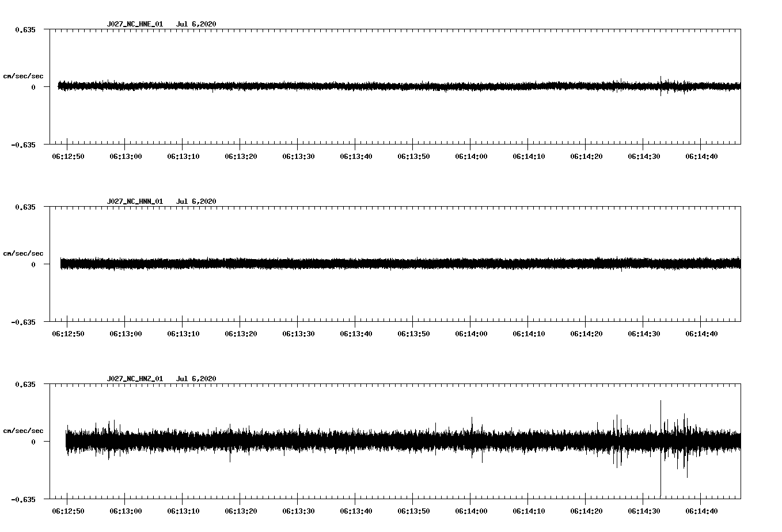
Task: Select 06:13:50 time label under HNN plot
Action: click(413, 334)
